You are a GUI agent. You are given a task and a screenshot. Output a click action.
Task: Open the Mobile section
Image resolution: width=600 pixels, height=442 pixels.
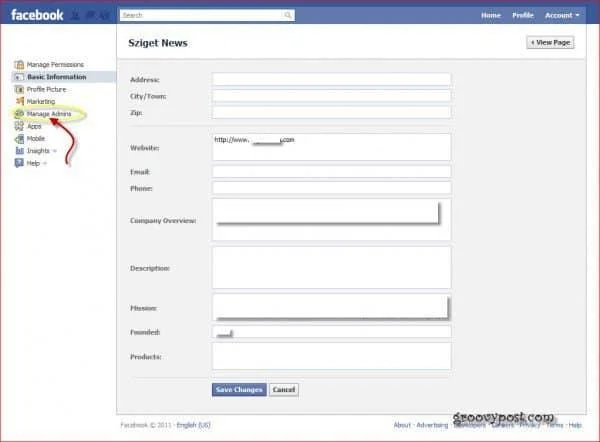pos(36,139)
